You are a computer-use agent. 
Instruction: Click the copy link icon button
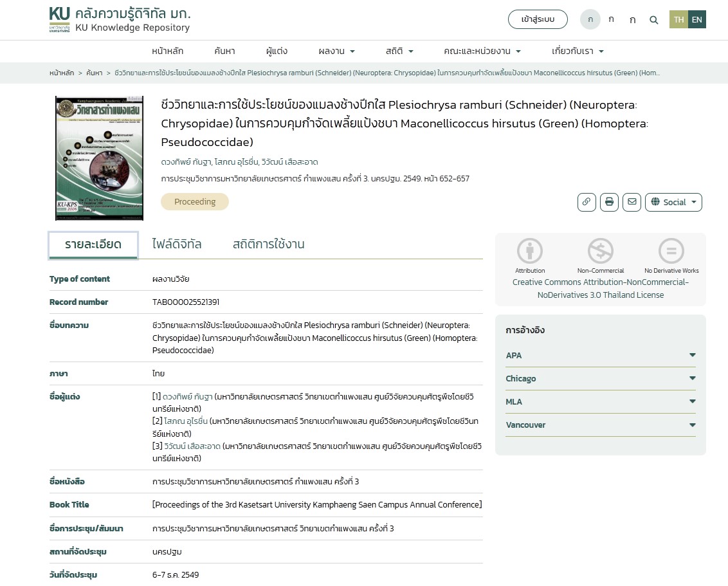pos(586,202)
